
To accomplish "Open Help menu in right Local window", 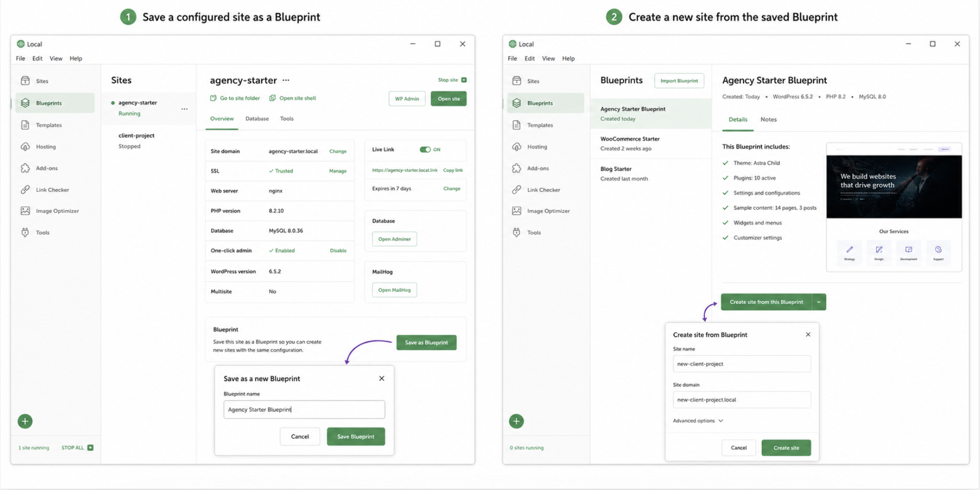I will [568, 58].
